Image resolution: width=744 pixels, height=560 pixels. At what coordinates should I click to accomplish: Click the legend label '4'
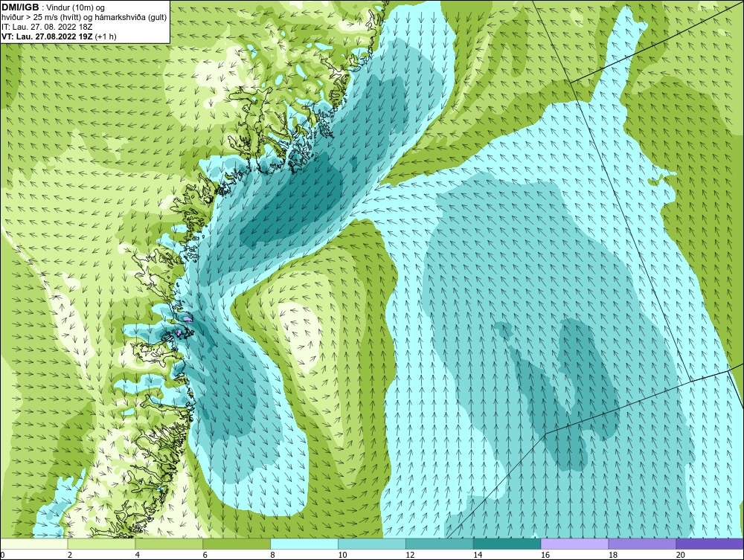(137, 555)
